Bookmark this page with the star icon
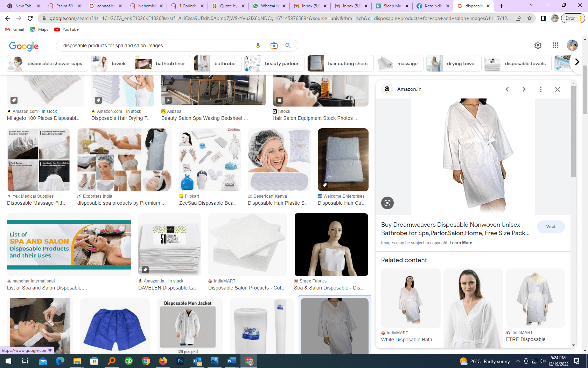 pyautogui.click(x=529, y=18)
